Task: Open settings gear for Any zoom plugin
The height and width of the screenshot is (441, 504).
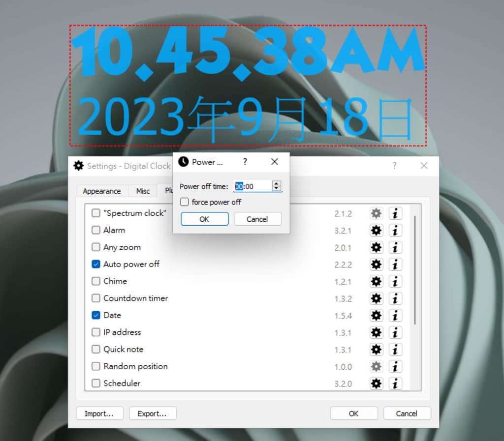Action: (376, 247)
